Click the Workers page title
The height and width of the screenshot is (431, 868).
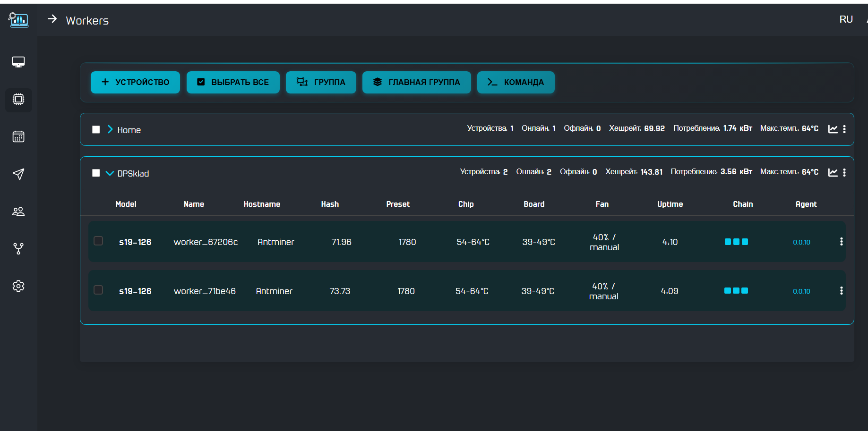pyautogui.click(x=87, y=21)
